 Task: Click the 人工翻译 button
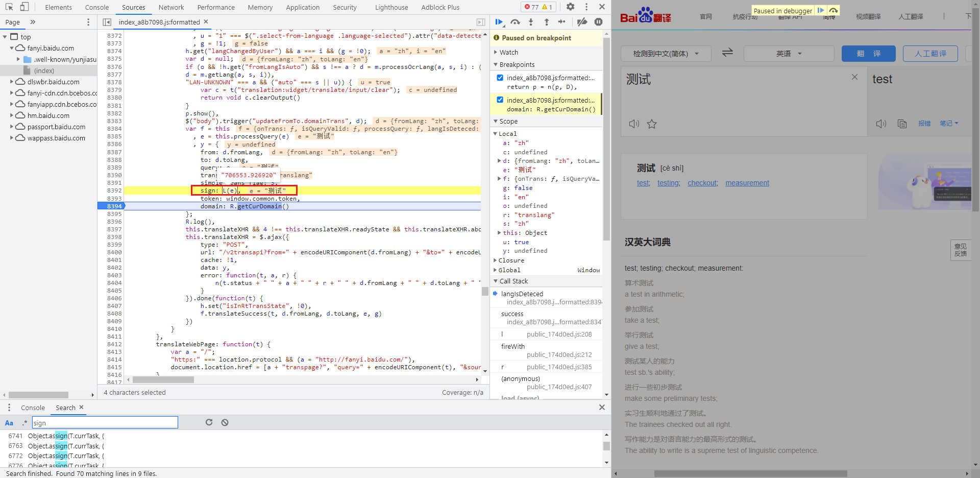tap(930, 53)
